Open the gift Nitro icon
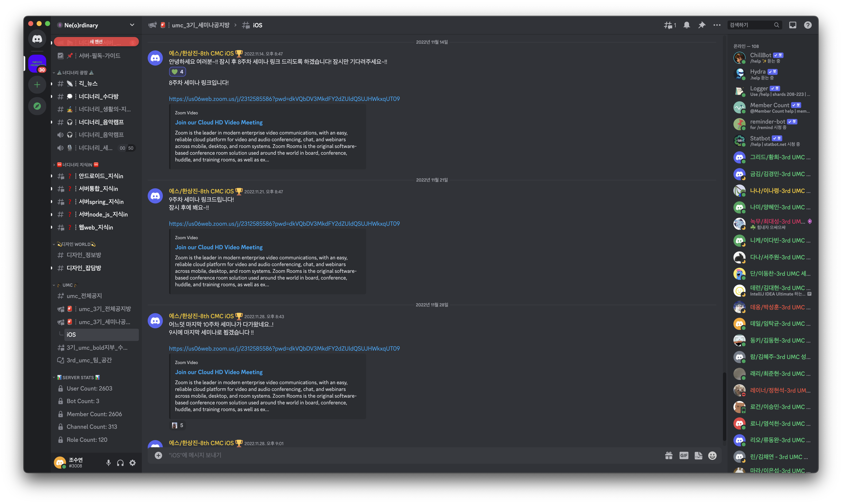 click(669, 455)
